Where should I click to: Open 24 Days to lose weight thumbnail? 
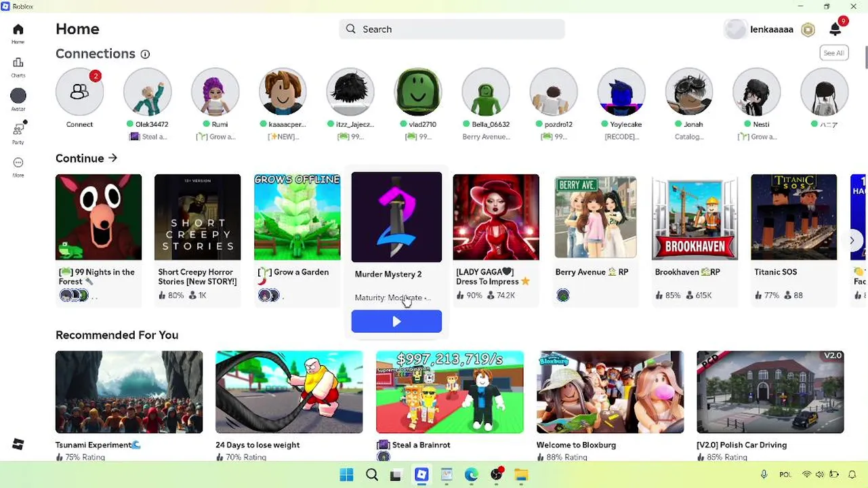[x=289, y=392]
